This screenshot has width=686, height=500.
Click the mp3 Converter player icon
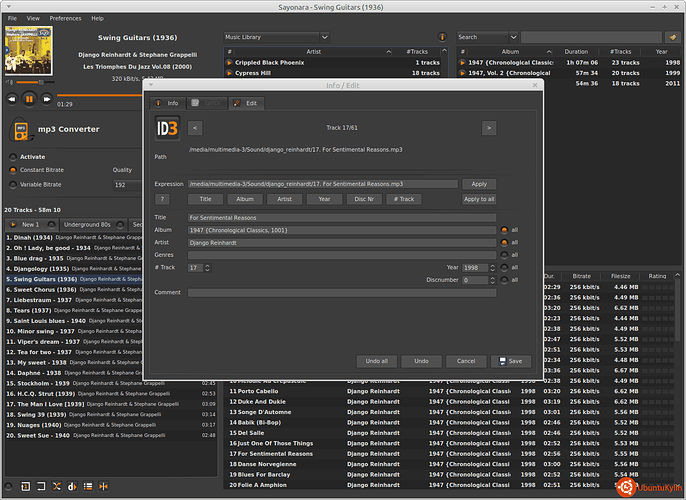tap(21, 129)
